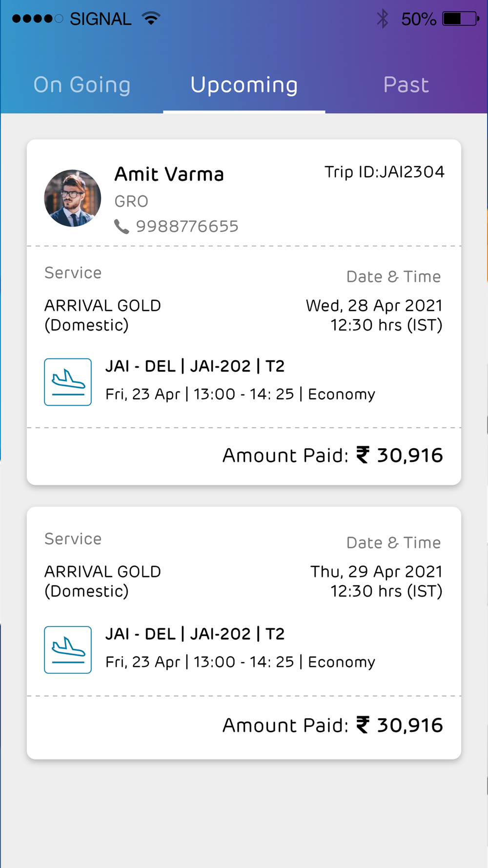Tap the Wi-Fi icon in status bar
Viewport: 488px width, 868px height.
click(151, 19)
